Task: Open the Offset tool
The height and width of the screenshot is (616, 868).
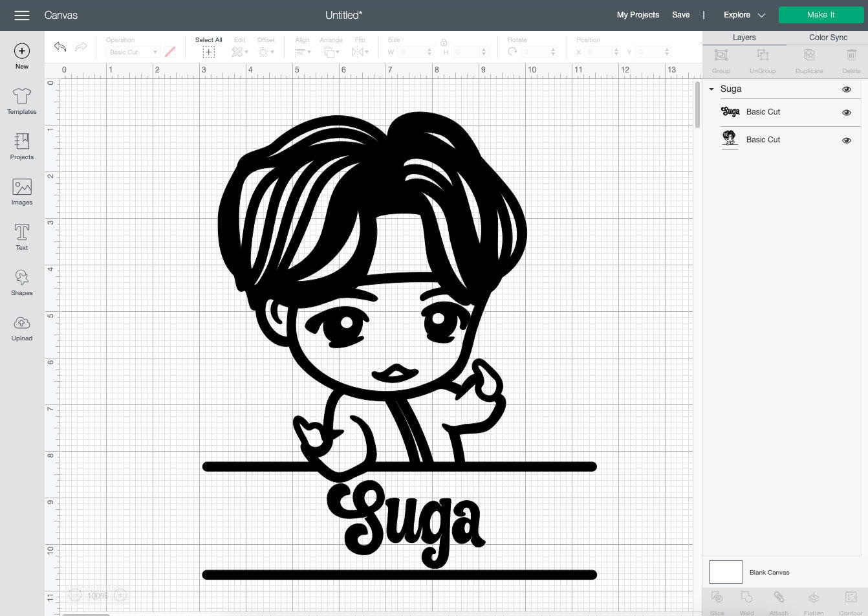Action: pyautogui.click(x=266, y=52)
